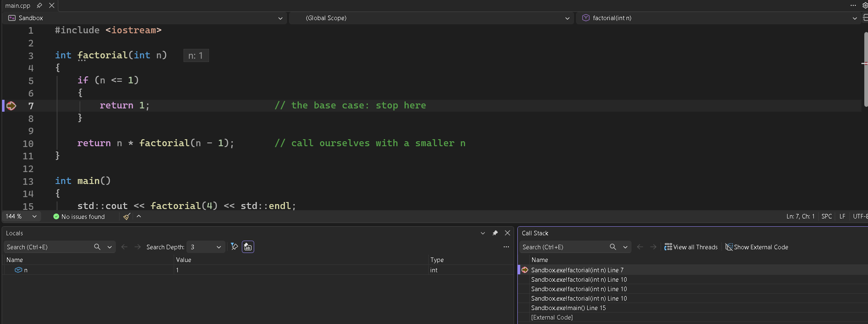Toggle Show External Code
The image size is (868, 324).
tap(757, 247)
